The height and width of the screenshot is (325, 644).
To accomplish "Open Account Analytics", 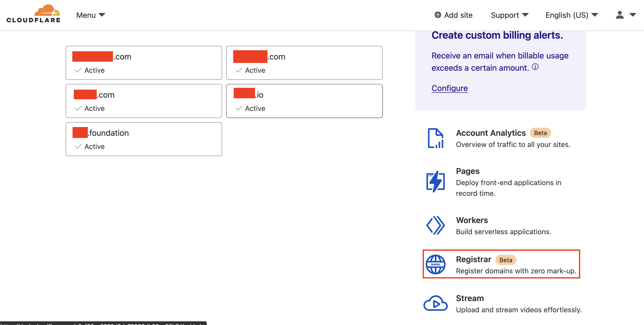I will click(491, 133).
